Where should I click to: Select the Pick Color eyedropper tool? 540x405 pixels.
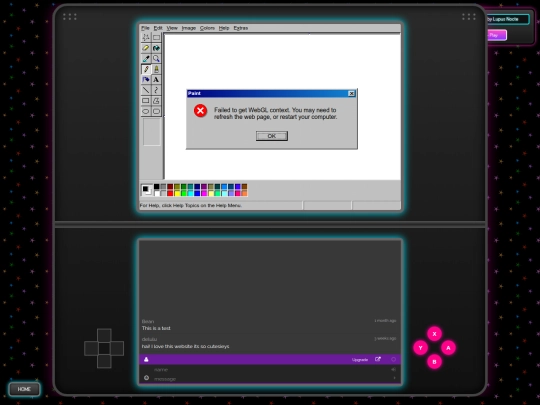coord(146,59)
